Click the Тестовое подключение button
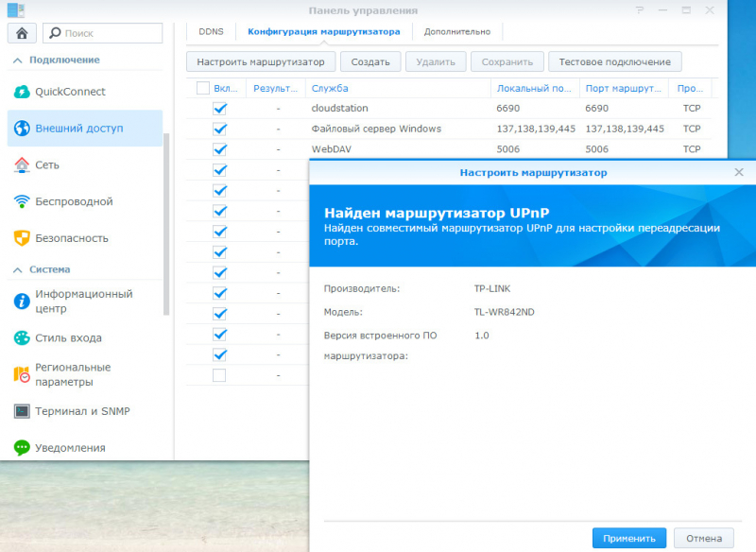Image resolution: width=756 pixels, height=552 pixels. point(614,61)
